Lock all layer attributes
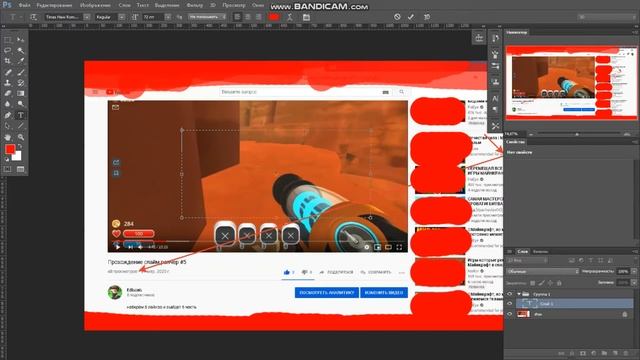This screenshot has height=360, width=640. coord(559,282)
